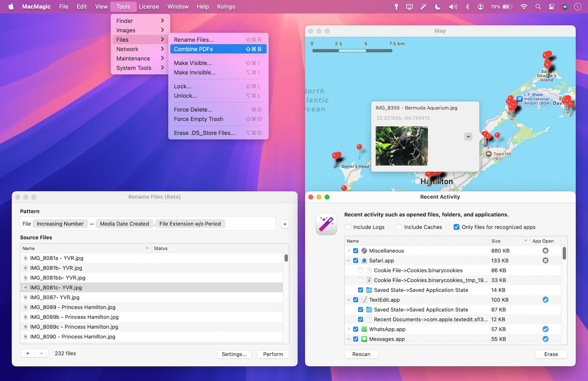Click the Siri icon in menu bar
The image size is (588, 381).
click(565, 7)
